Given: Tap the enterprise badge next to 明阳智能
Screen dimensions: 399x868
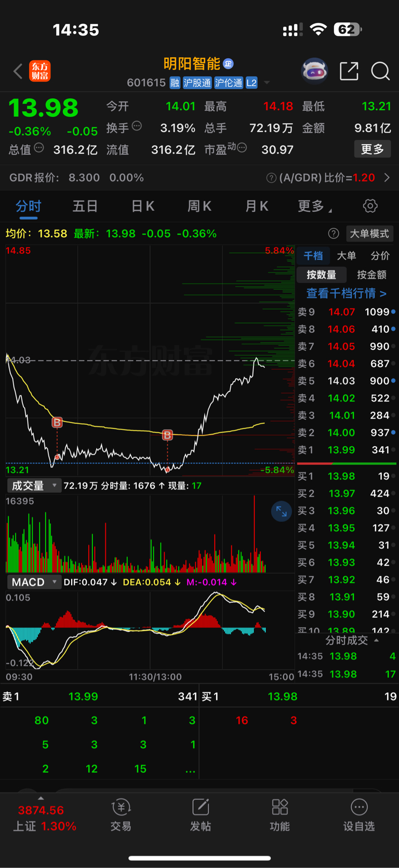Looking at the screenshot, I should point(228,63).
